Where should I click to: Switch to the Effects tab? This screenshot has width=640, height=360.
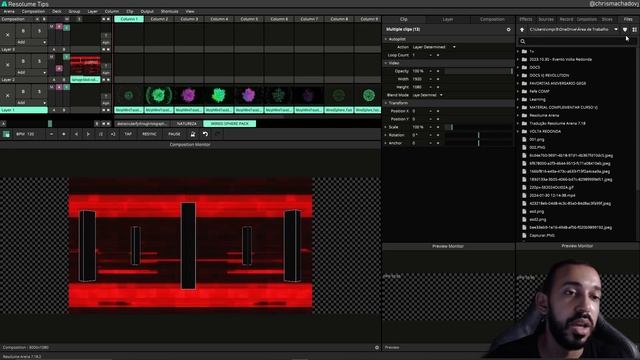(526, 19)
